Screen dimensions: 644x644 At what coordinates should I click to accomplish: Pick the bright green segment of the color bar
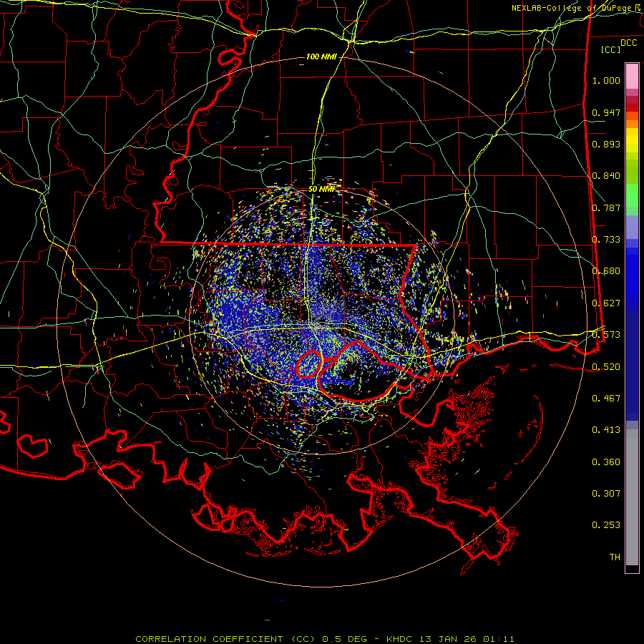(x=632, y=195)
